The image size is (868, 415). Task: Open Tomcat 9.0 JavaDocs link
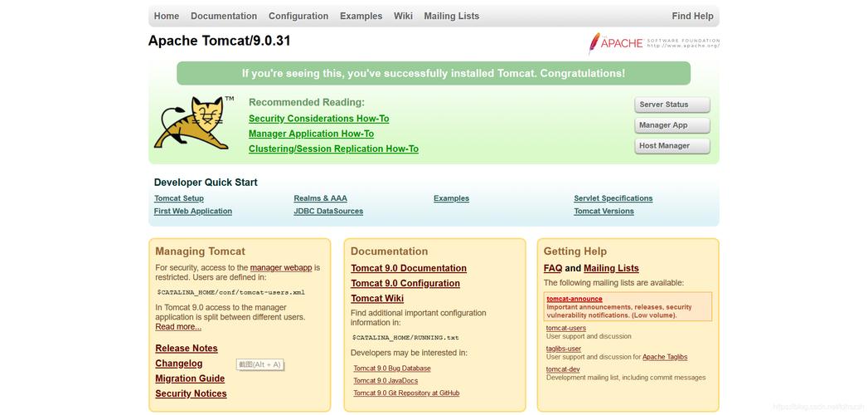[x=386, y=381]
